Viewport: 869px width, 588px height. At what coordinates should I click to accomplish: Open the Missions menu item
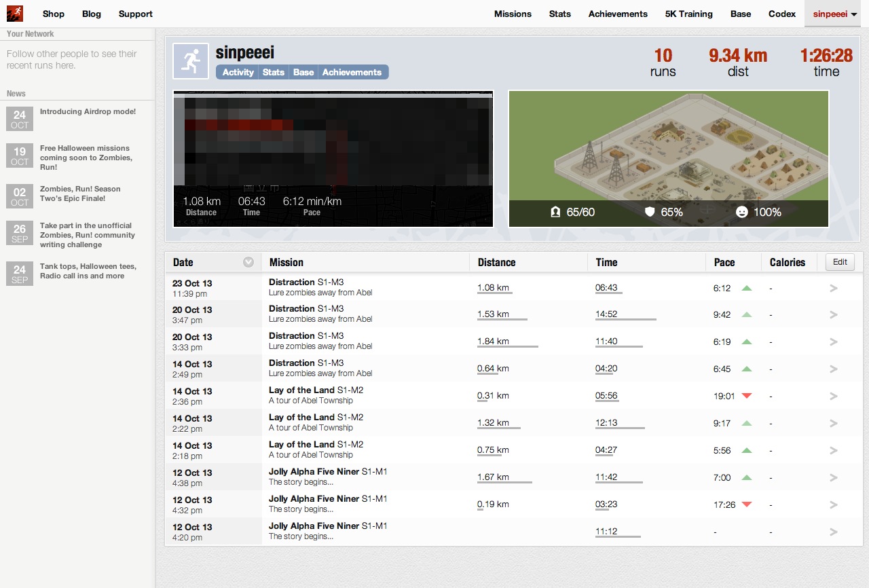pos(513,14)
